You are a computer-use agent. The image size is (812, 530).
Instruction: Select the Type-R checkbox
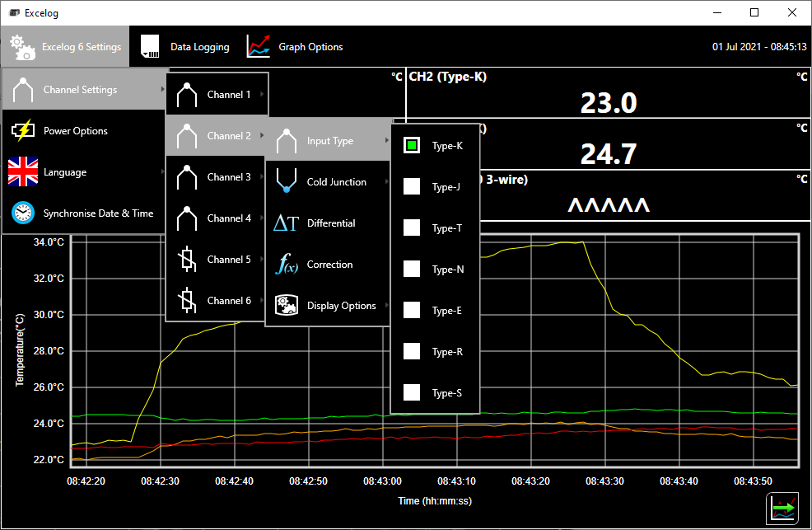pos(412,351)
